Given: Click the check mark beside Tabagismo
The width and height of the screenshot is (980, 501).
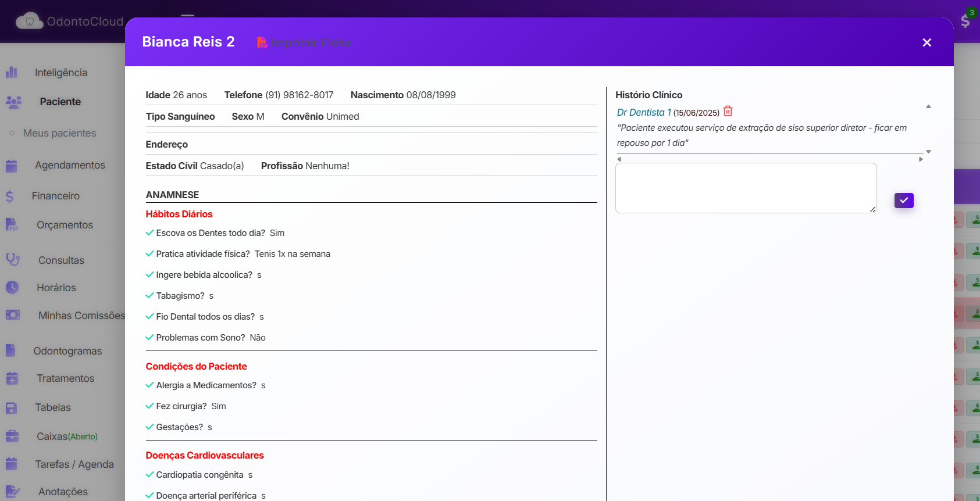Looking at the screenshot, I should pyautogui.click(x=149, y=296).
